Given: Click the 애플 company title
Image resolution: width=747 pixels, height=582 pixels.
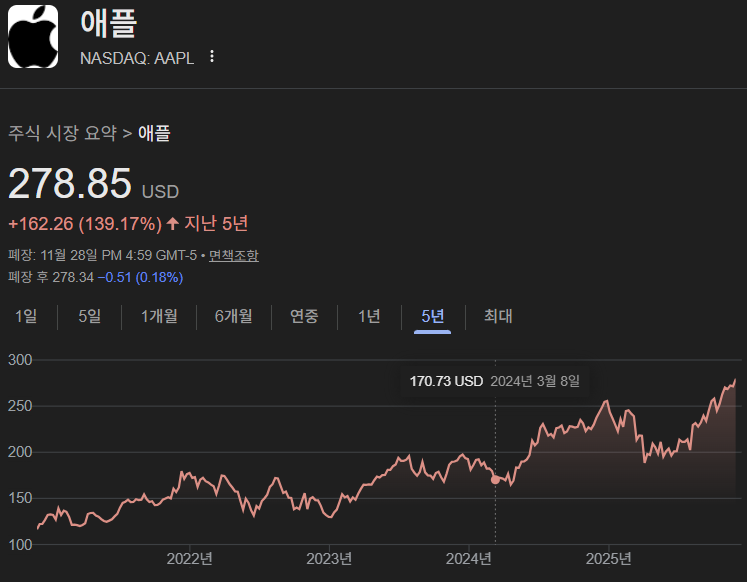Looking at the screenshot, I should click(109, 23).
